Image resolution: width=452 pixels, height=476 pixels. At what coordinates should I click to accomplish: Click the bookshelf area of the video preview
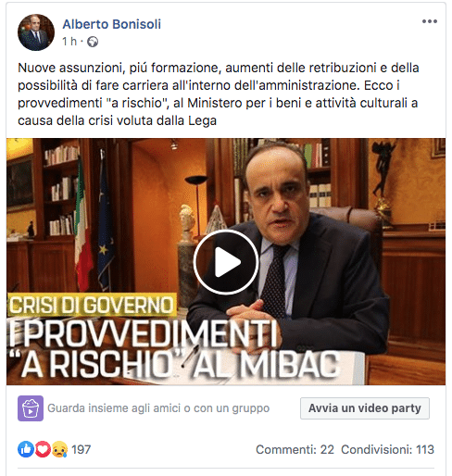[61, 190]
